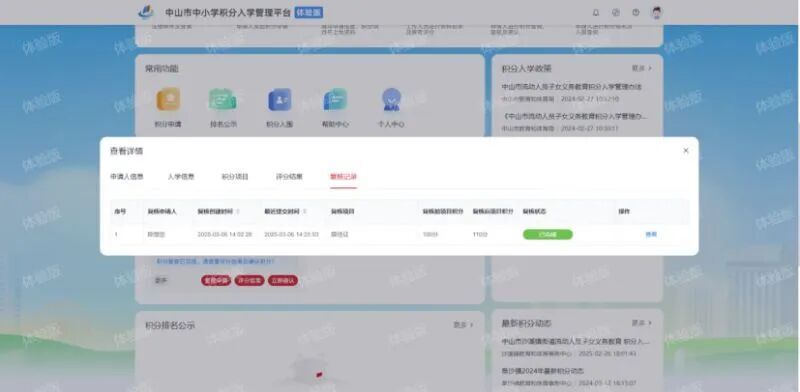Image resolution: width=800 pixels, height=392 pixels.
Task: Open the news item dated 2025-02-26
Action: click(575, 341)
